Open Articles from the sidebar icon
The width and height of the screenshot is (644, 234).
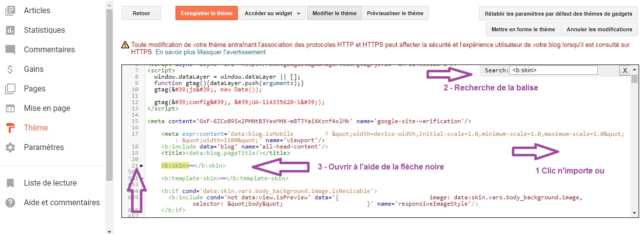pos(10,10)
